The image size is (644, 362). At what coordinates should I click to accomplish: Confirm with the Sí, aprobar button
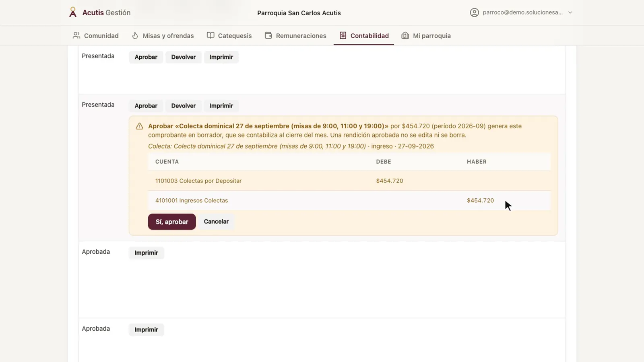(172, 222)
